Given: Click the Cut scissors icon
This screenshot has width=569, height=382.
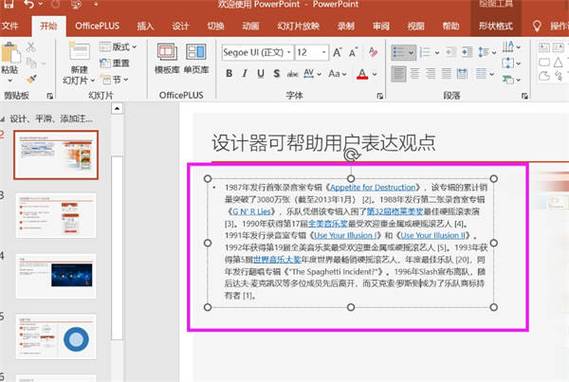Looking at the screenshot, I should [31, 47].
